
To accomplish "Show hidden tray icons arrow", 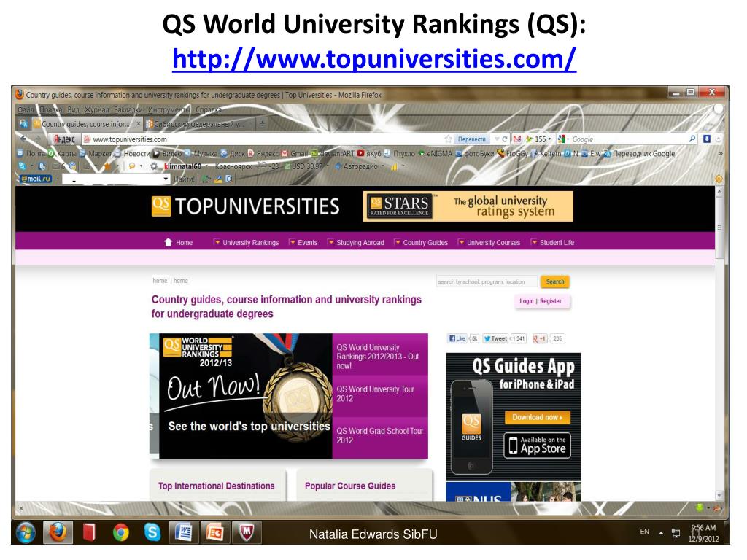I will tap(661, 532).
